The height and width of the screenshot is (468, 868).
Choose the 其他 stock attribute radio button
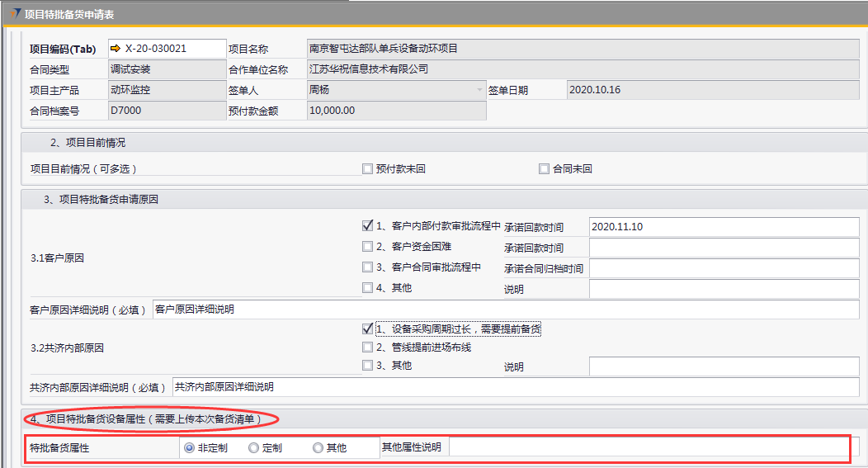click(x=318, y=448)
